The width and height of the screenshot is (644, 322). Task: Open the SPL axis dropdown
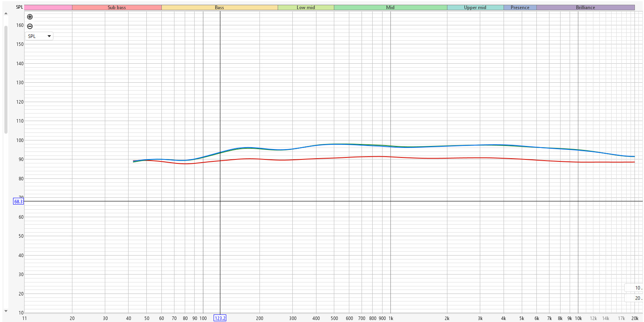pos(39,36)
